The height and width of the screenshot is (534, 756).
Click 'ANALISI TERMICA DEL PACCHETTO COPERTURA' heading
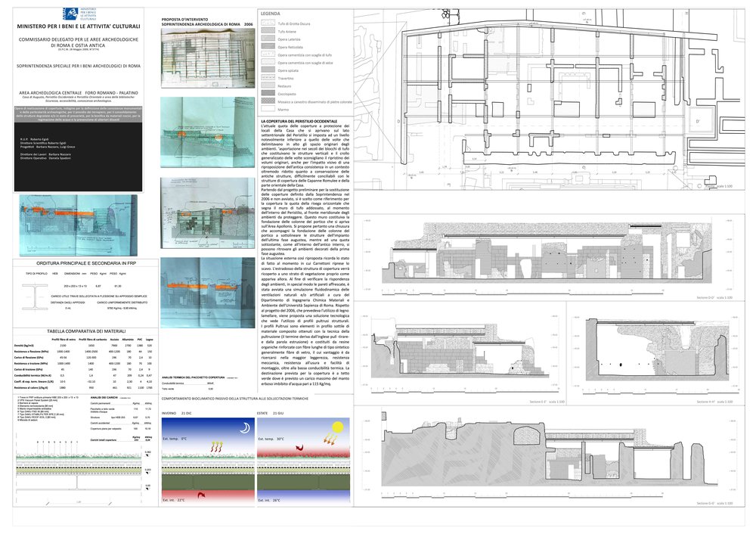click(x=194, y=377)
